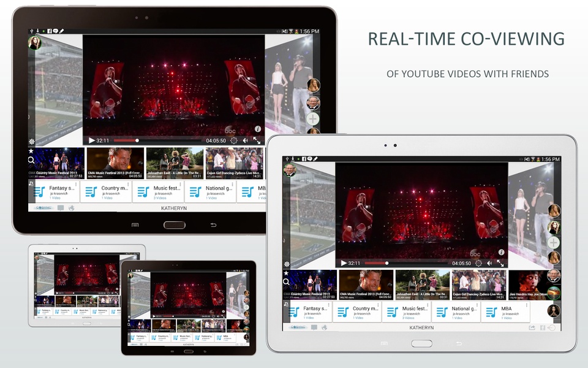Open National g... playlist options on black tablet
This screenshot has height=368, width=588.
(x=233, y=185)
